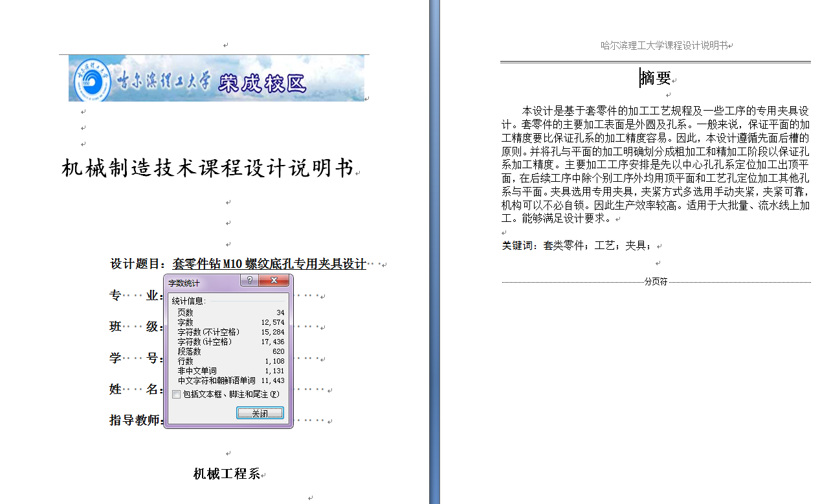The width and height of the screenshot is (820, 504).
Task: Click the 专业 label on cover page
Action: (137, 296)
